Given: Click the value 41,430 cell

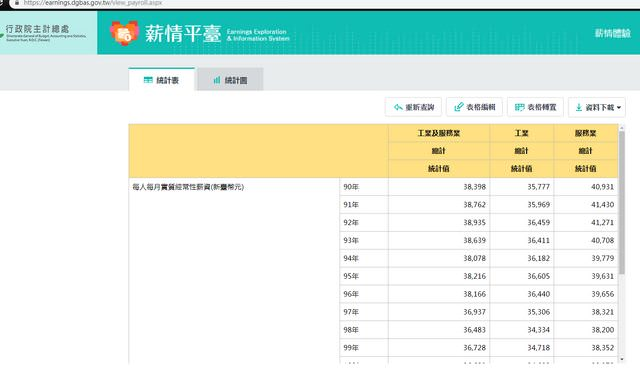Looking at the screenshot, I should [x=586, y=204].
